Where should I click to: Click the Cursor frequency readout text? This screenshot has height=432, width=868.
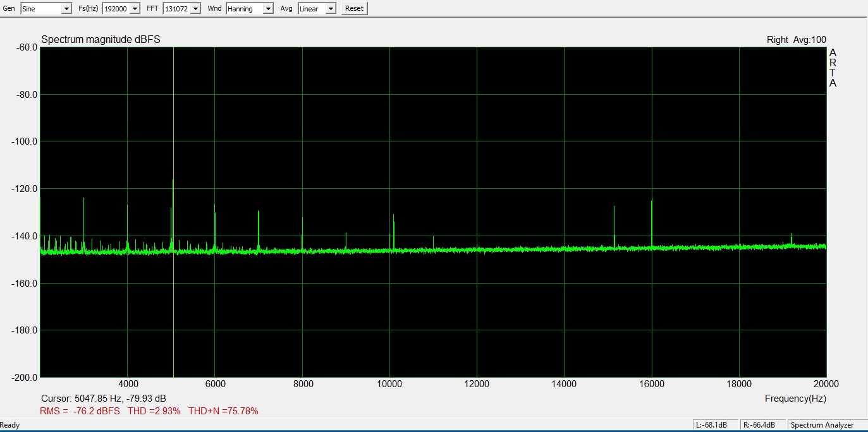pos(104,399)
